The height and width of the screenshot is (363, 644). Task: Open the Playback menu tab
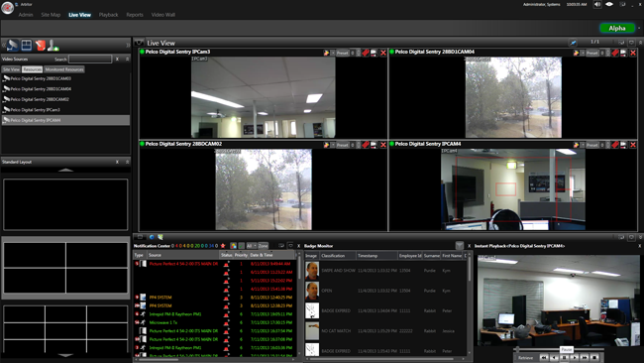108,15
